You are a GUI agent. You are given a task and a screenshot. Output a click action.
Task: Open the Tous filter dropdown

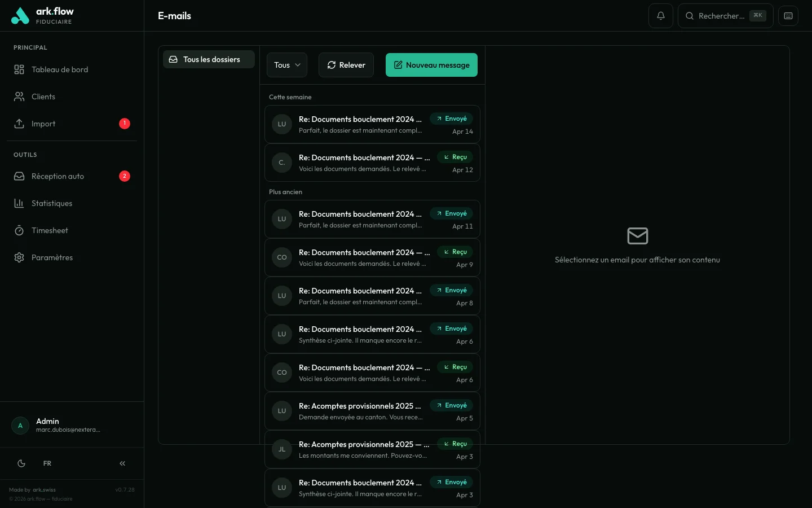pyautogui.click(x=287, y=65)
